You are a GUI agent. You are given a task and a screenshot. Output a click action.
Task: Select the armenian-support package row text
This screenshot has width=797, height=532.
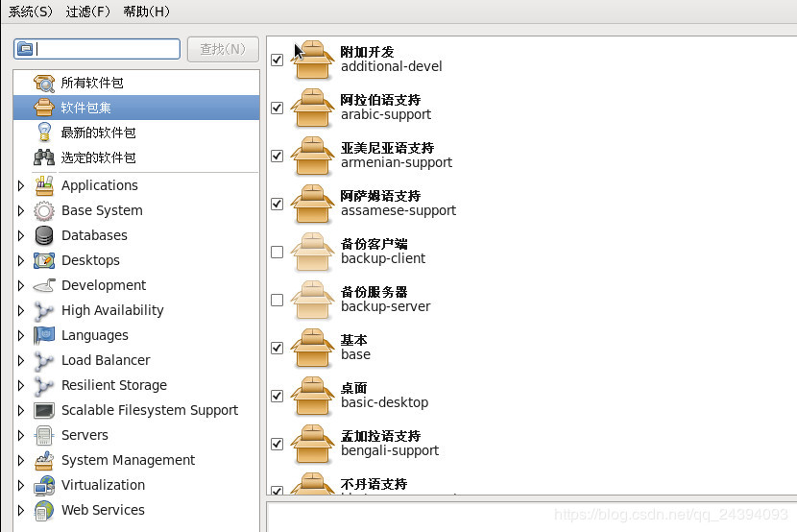pyautogui.click(x=397, y=156)
